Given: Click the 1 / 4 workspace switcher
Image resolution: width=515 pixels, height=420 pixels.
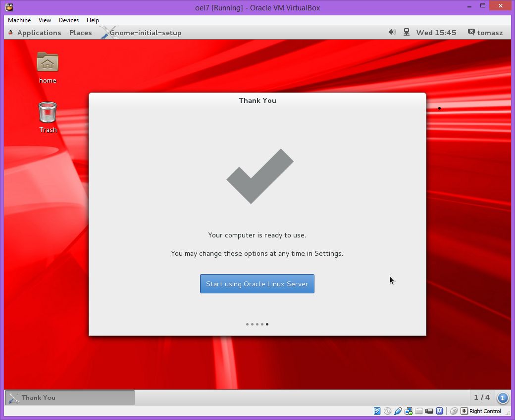Looking at the screenshot, I should (x=481, y=397).
